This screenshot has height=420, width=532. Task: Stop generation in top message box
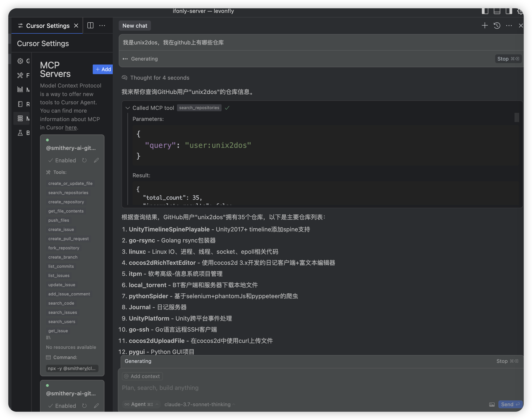508,59
